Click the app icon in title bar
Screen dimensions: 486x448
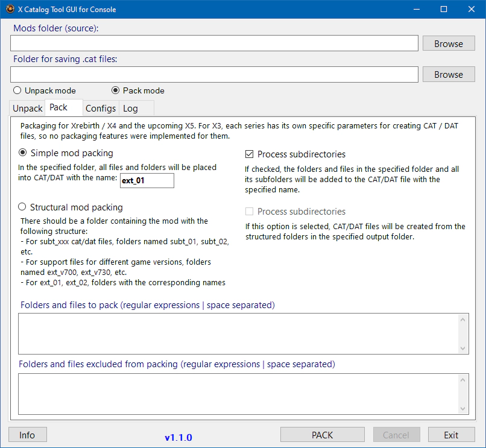[x=10, y=10]
